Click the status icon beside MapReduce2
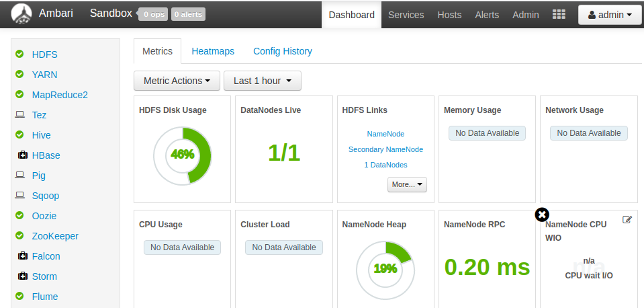This screenshot has width=644, height=308. pos(19,94)
